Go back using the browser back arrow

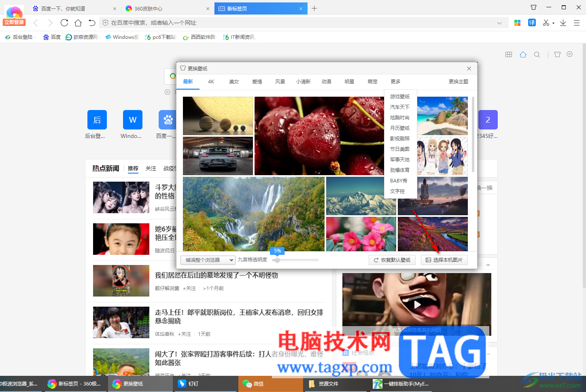[36, 23]
